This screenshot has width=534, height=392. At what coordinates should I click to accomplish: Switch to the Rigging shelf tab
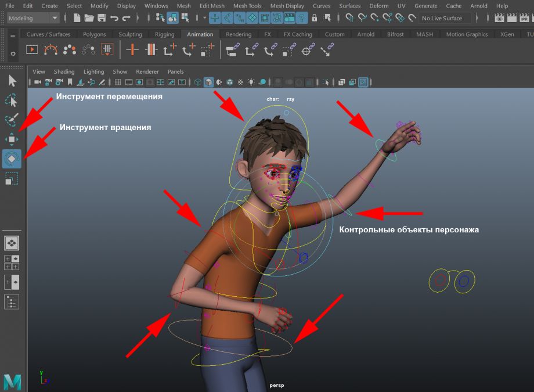coord(164,34)
